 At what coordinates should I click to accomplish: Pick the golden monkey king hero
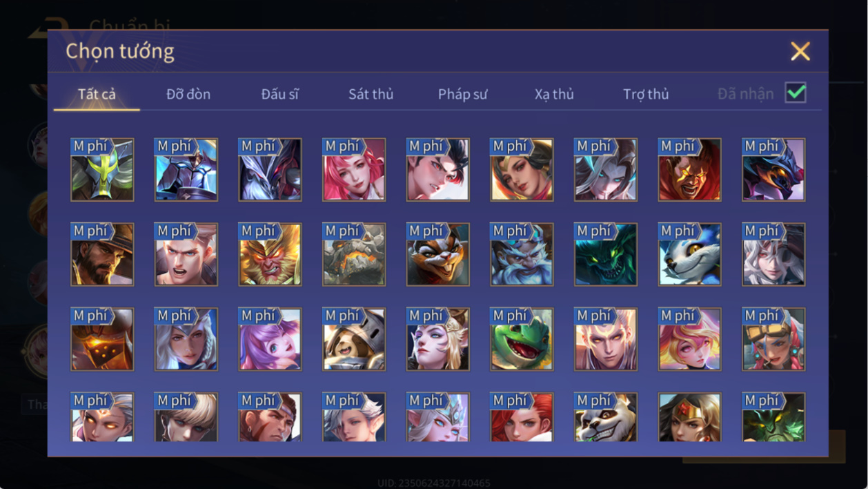(x=270, y=254)
